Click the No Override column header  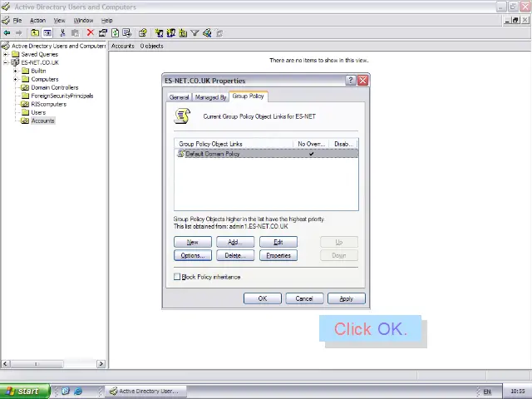coord(311,144)
